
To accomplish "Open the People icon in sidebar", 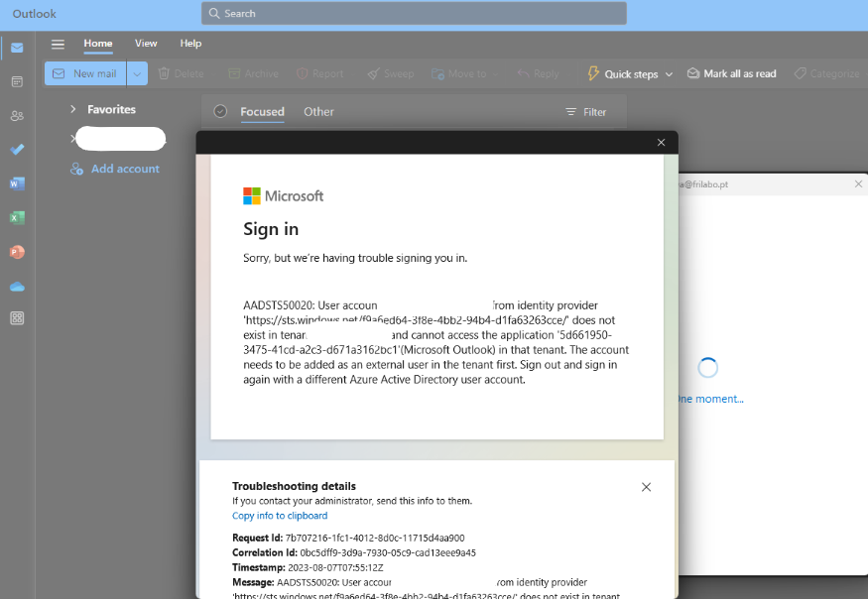I will pyautogui.click(x=17, y=116).
